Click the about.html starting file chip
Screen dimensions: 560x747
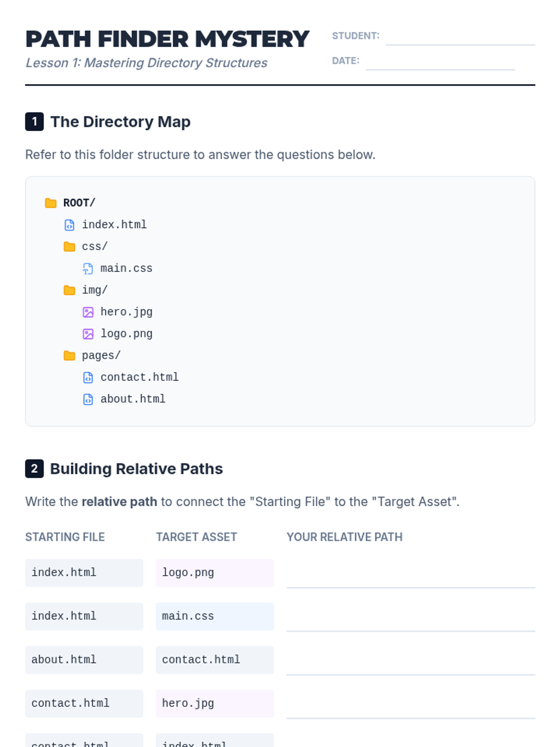click(x=84, y=660)
